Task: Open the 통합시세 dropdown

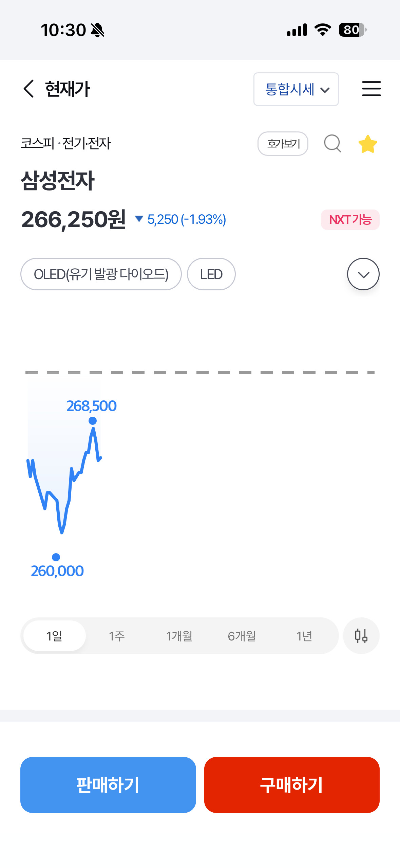Action: pyautogui.click(x=296, y=89)
